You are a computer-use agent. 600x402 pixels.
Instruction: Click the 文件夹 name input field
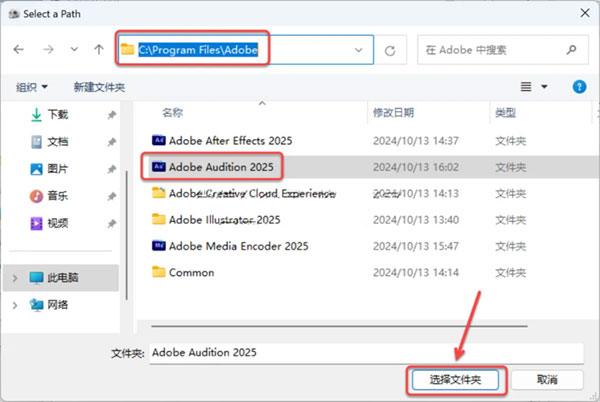367,353
